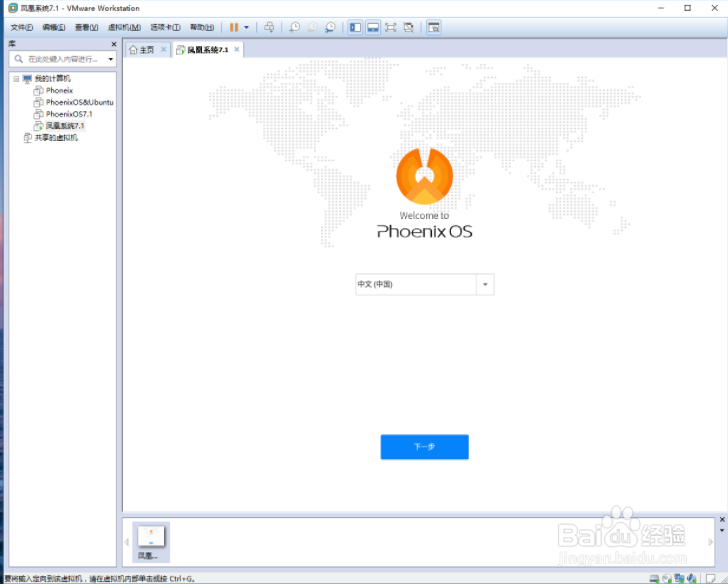Image resolution: width=728 pixels, height=584 pixels.
Task: Open the 选项卡(T) menu
Action: (165, 27)
